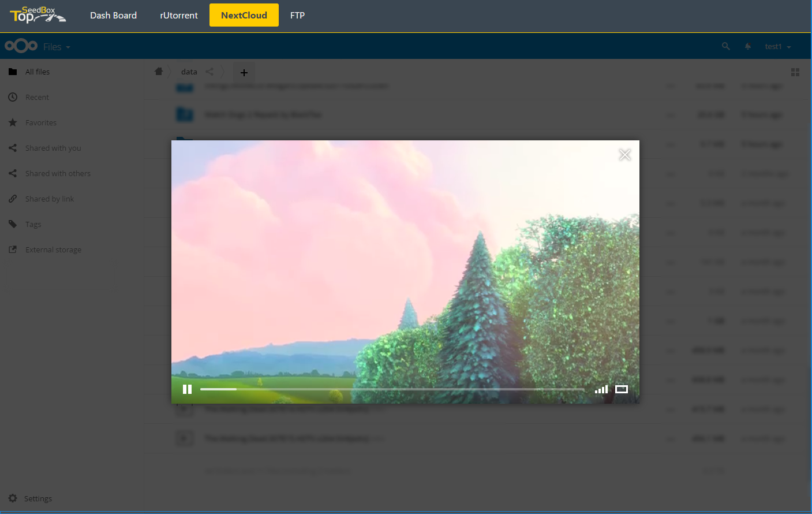Click the Shared by link chain icon
Image resolution: width=812 pixels, height=514 pixels.
13,199
